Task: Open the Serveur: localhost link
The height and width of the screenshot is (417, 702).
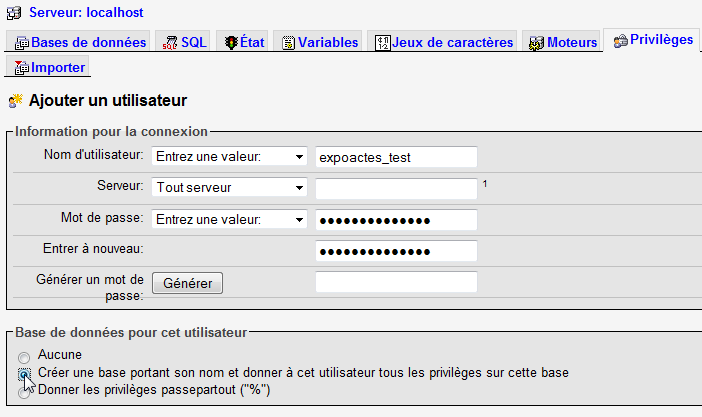Action: 86,14
